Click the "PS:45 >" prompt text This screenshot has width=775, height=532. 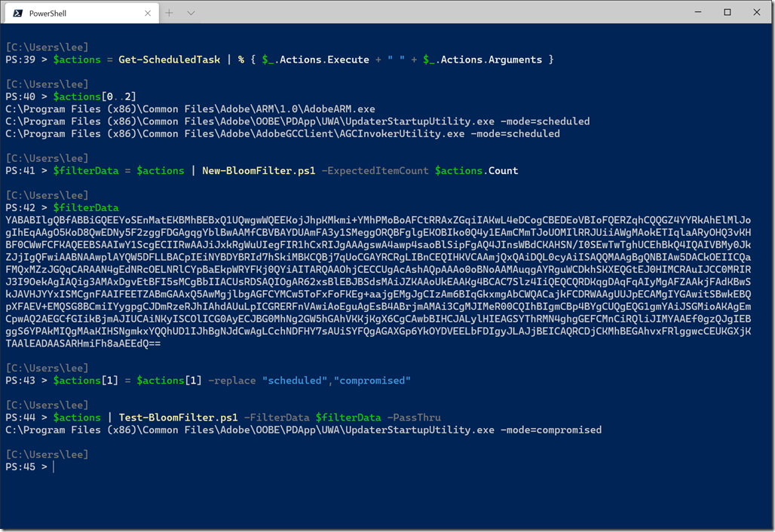coord(26,467)
